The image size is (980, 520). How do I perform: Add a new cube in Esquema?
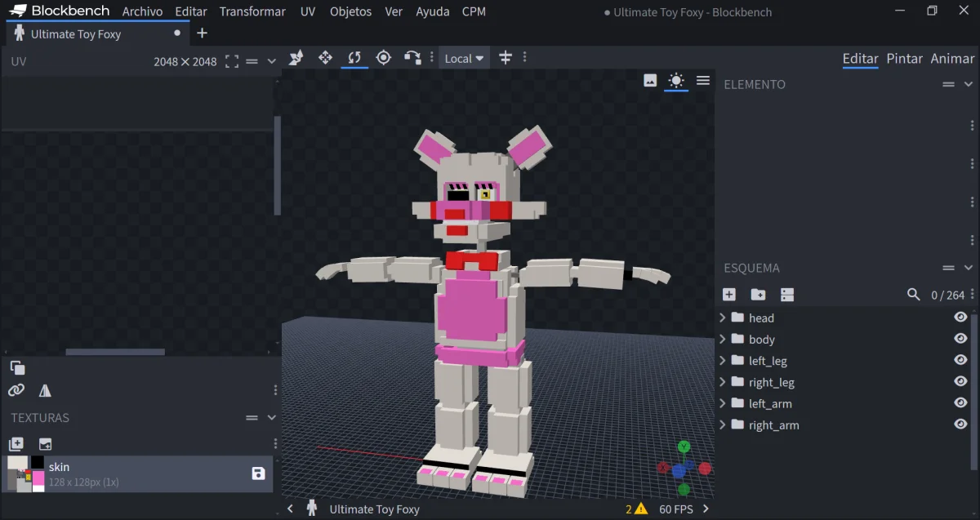click(x=729, y=295)
